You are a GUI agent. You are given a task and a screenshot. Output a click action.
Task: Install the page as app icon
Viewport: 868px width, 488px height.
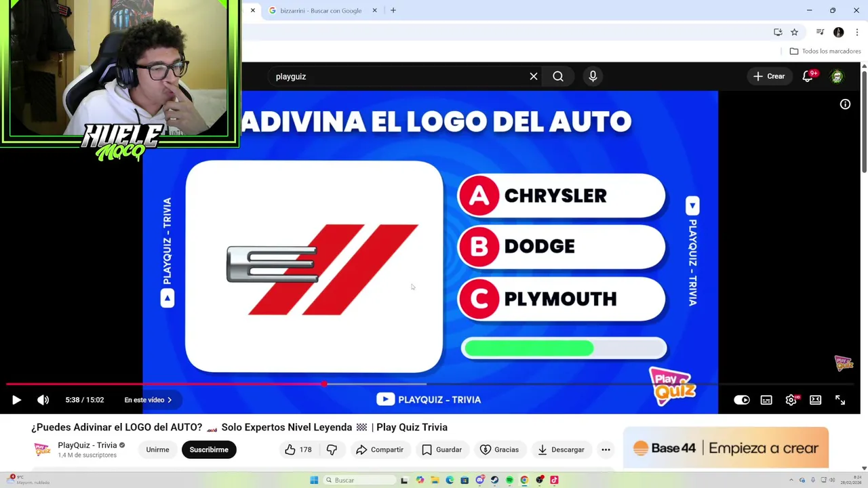click(x=778, y=32)
